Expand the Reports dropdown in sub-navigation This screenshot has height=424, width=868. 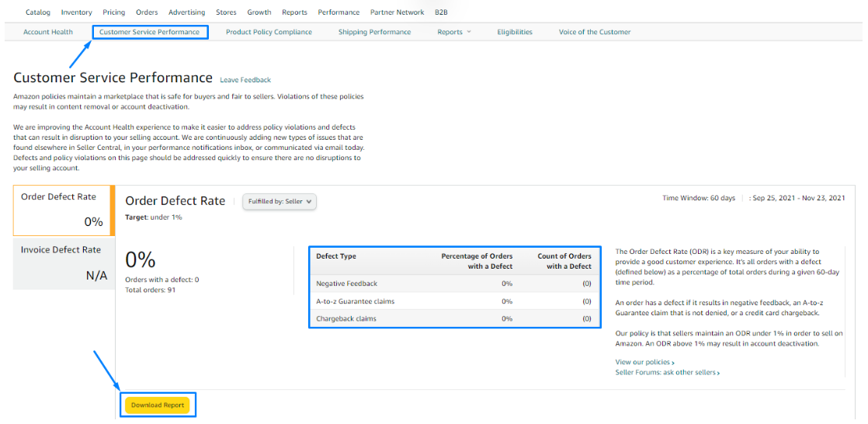454,32
